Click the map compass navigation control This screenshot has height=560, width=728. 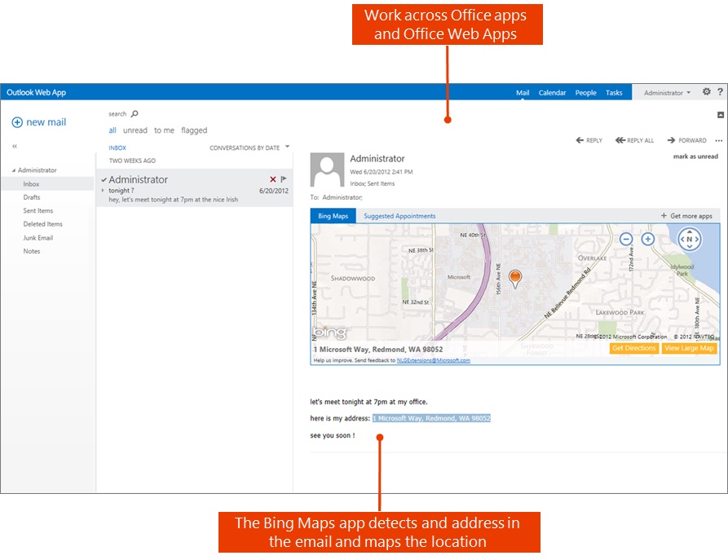click(690, 239)
